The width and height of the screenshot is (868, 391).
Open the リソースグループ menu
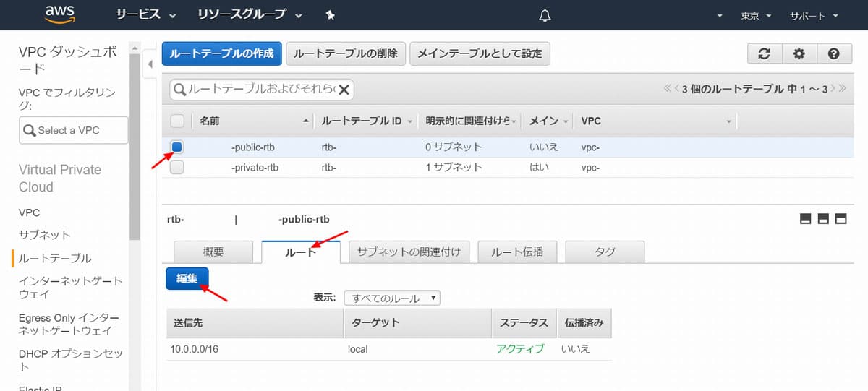coord(250,15)
